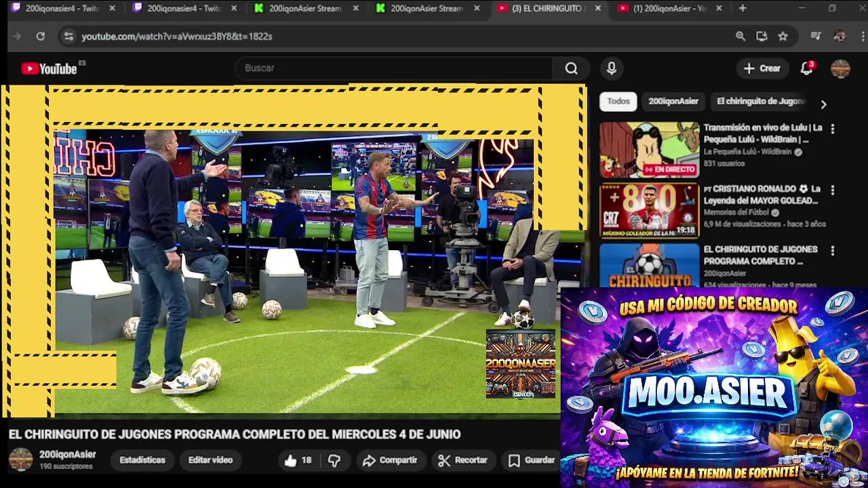868x488 pixels.
Task: Click the Estadísticas button
Action: 142,460
